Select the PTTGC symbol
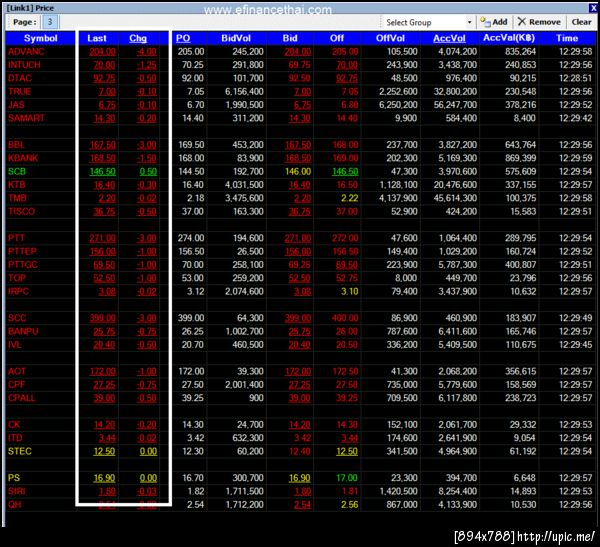Viewport: 600px width, 547px height. (x=23, y=265)
